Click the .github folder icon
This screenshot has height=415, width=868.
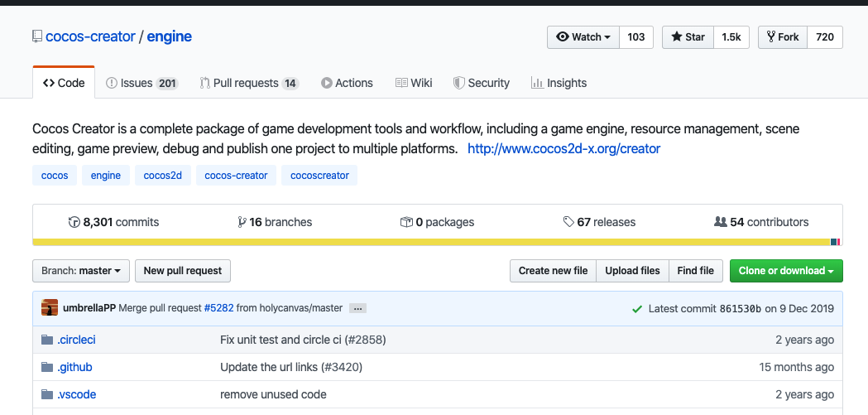click(47, 367)
